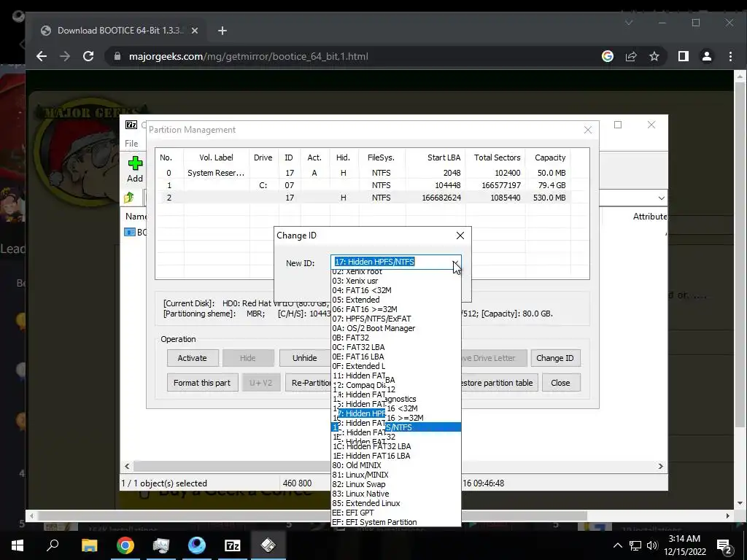Click the browser forward arrow

[65, 56]
